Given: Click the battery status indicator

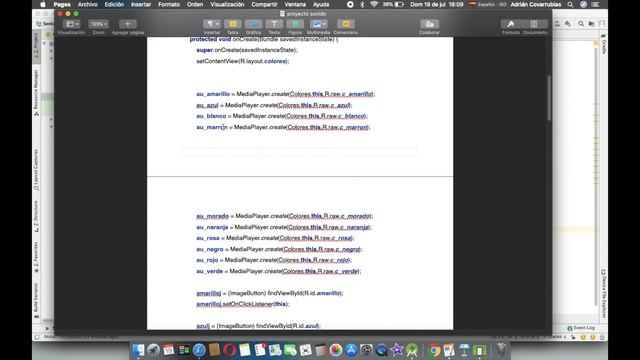Looking at the screenshot, I should pos(393,4).
